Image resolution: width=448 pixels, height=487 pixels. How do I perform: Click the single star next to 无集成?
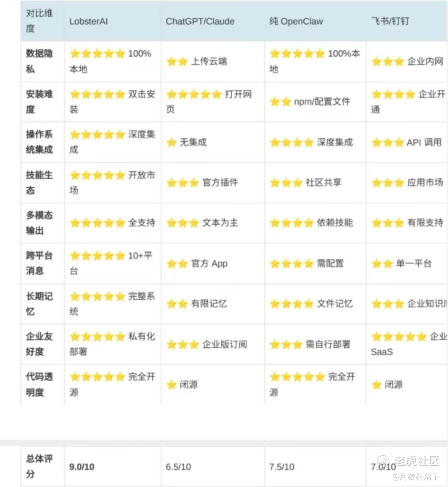click(x=171, y=142)
